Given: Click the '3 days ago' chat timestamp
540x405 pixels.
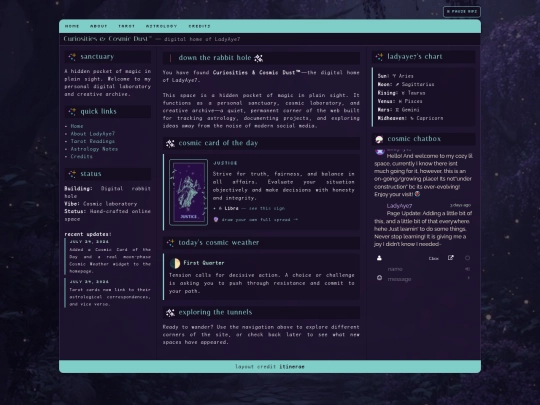Looking at the screenshot, I should pos(460,205).
